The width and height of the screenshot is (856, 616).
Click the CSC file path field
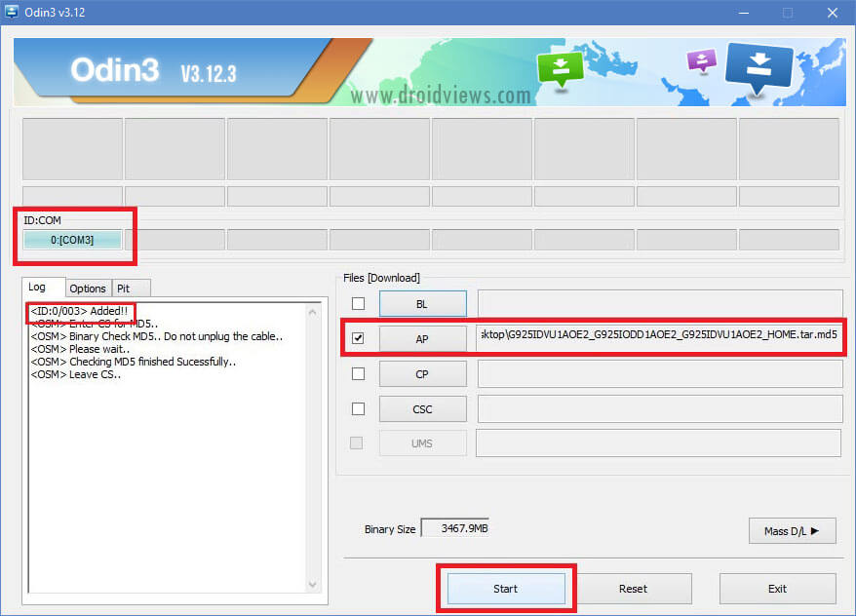click(660, 408)
